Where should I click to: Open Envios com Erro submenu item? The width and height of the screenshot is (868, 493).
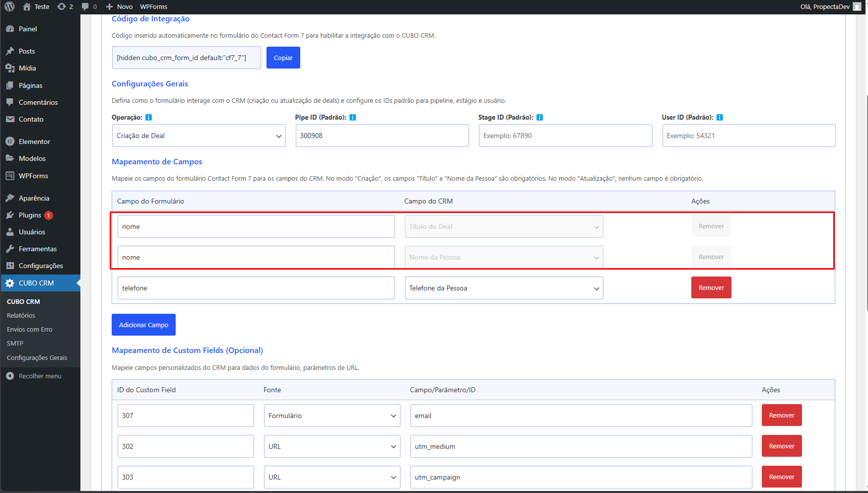(x=29, y=330)
